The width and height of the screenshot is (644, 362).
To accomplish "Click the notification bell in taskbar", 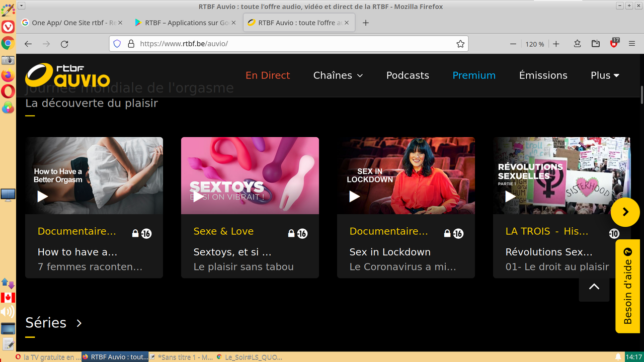I will click(618, 357).
